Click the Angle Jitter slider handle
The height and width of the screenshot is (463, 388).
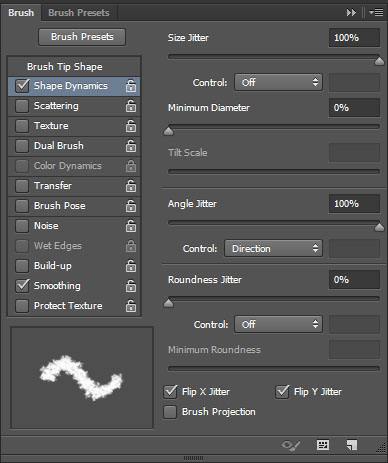(379, 227)
